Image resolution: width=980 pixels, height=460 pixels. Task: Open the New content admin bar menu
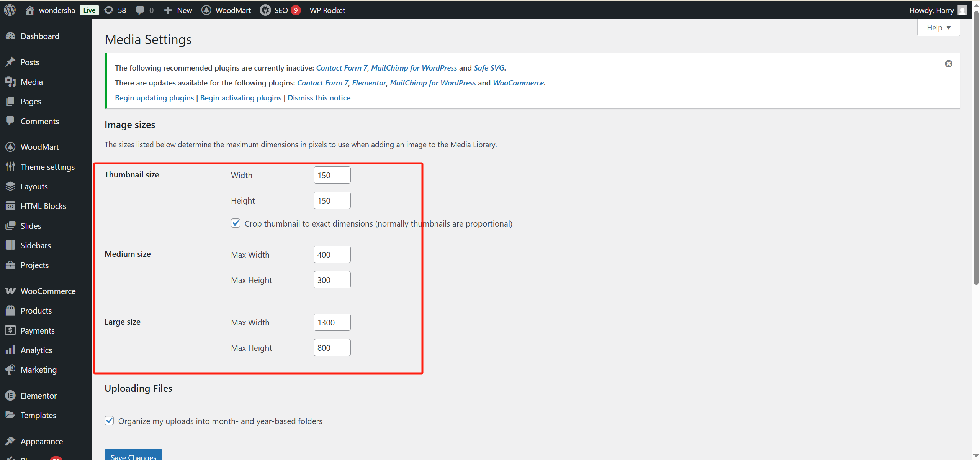click(x=177, y=10)
